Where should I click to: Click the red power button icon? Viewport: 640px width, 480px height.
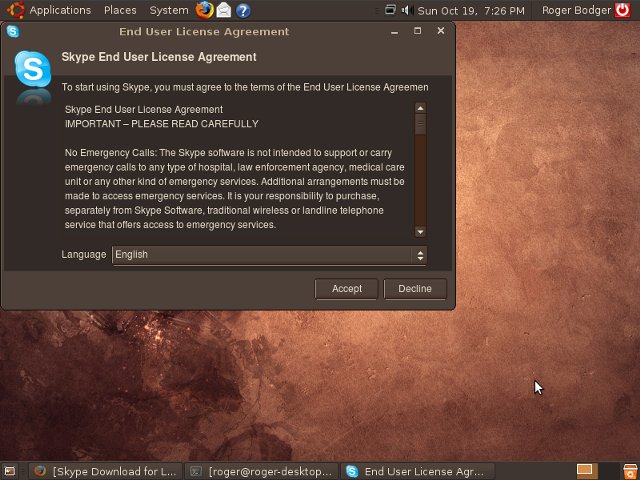pyautogui.click(x=622, y=10)
